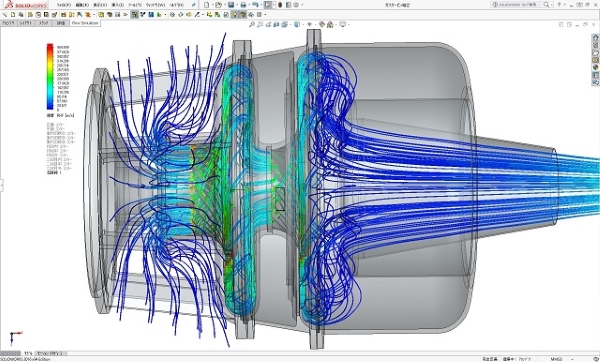Image resolution: width=600 pixels, height=362 pixels.
Task: Click the Rebuild traffic light icon
Action: [280, 5]
